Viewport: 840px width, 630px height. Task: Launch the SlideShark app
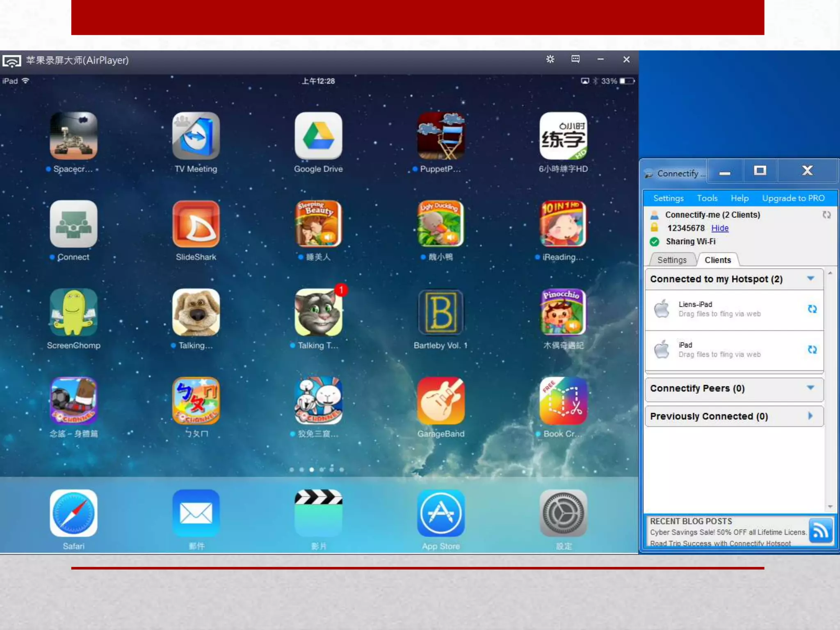coord(196,224)
